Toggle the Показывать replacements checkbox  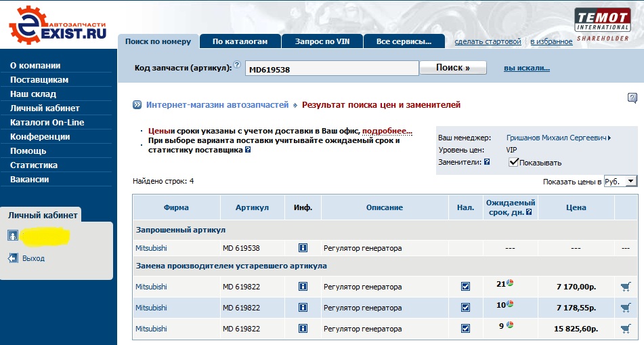click(x=514, y=162)
